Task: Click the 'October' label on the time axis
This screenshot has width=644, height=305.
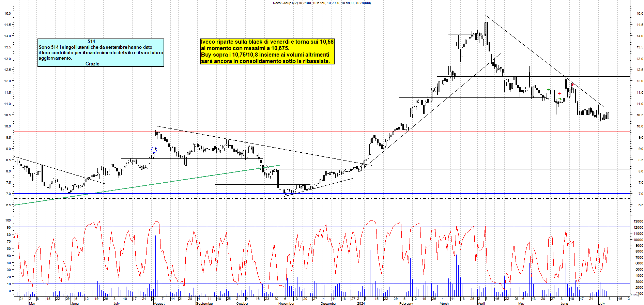Action: [242, 303]
